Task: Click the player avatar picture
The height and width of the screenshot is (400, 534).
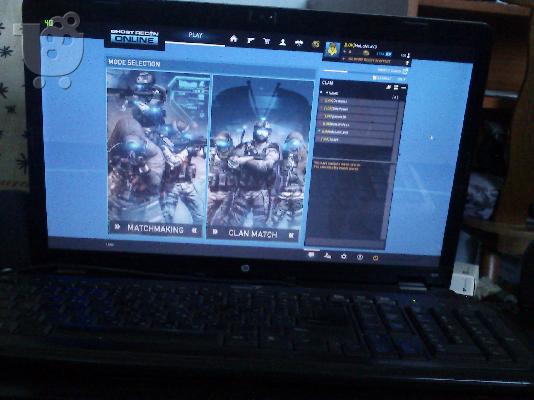Action: pyautogui.click(x=332, y=50)
